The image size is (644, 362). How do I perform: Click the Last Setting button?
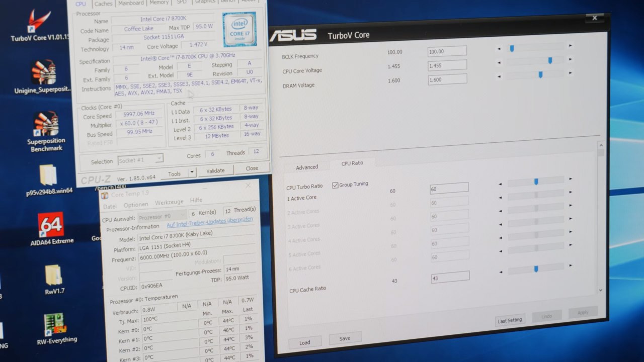click(510, 320)
